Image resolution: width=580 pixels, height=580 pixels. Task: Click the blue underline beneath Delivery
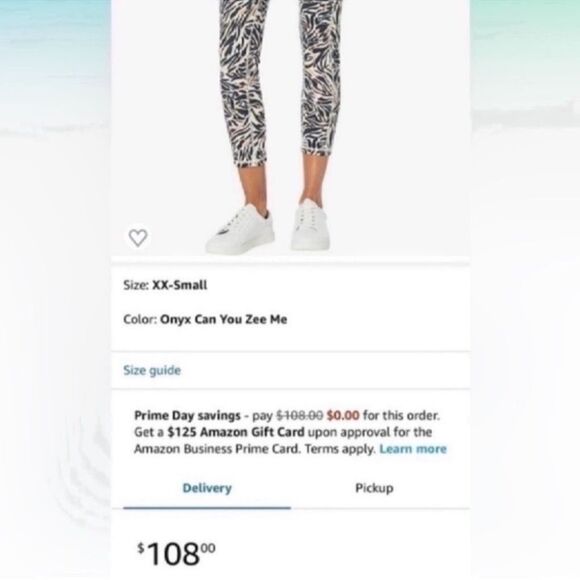(x=207, y=508)
